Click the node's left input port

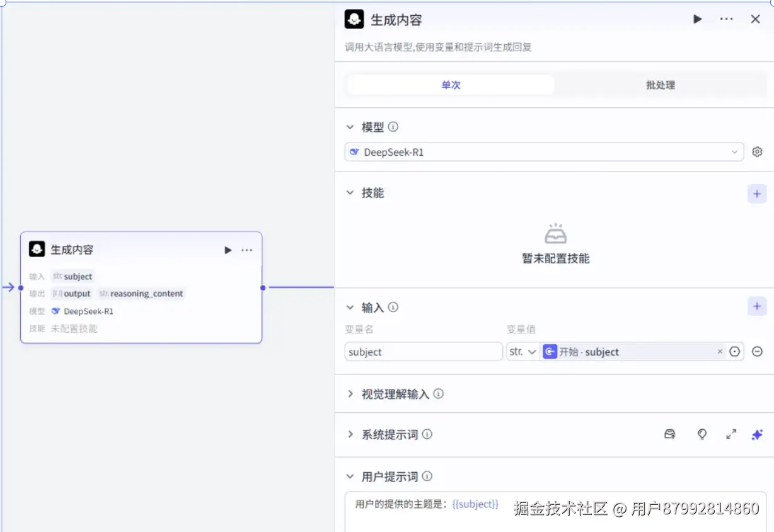tap(20, 287)
